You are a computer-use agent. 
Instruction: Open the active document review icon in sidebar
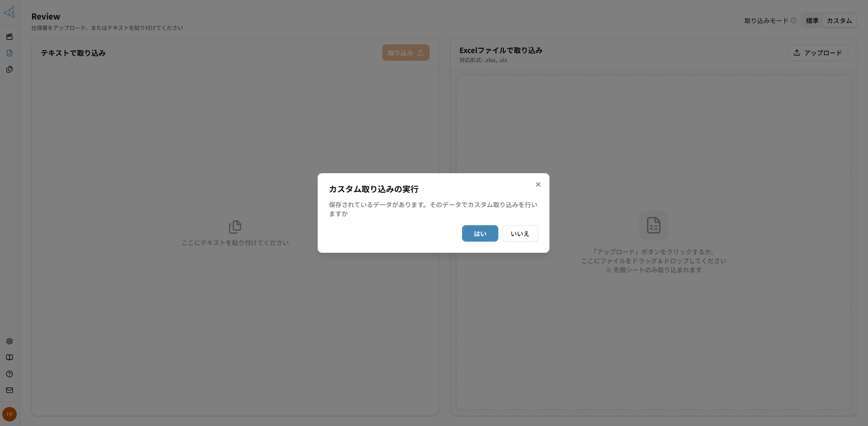10,53
